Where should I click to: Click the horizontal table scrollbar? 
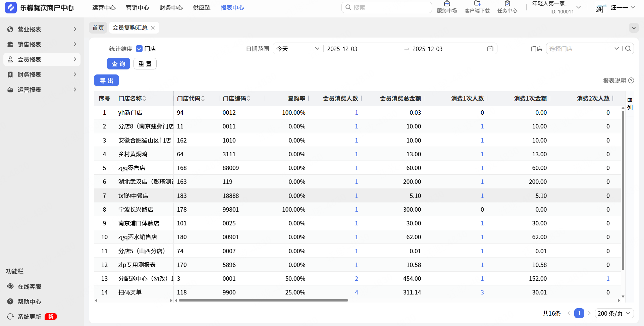pyautogui.click(x=263, y=301)
